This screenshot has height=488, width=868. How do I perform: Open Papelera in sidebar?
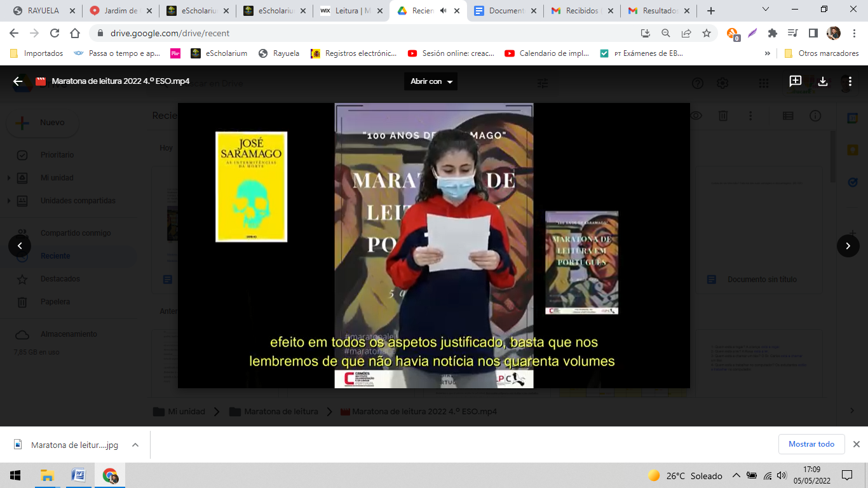[55, 302]
